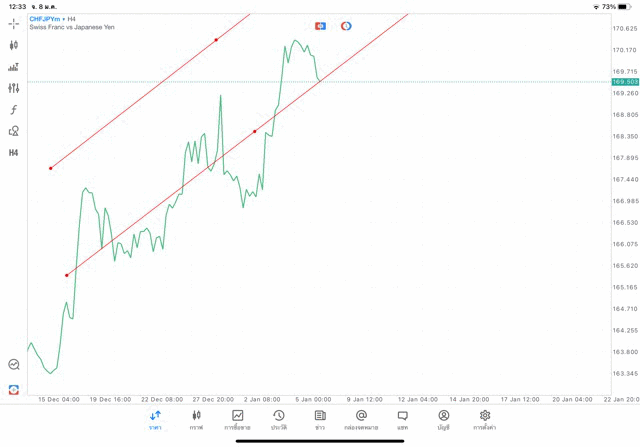
Task: Open the indicators function icon
Action: 14,110
